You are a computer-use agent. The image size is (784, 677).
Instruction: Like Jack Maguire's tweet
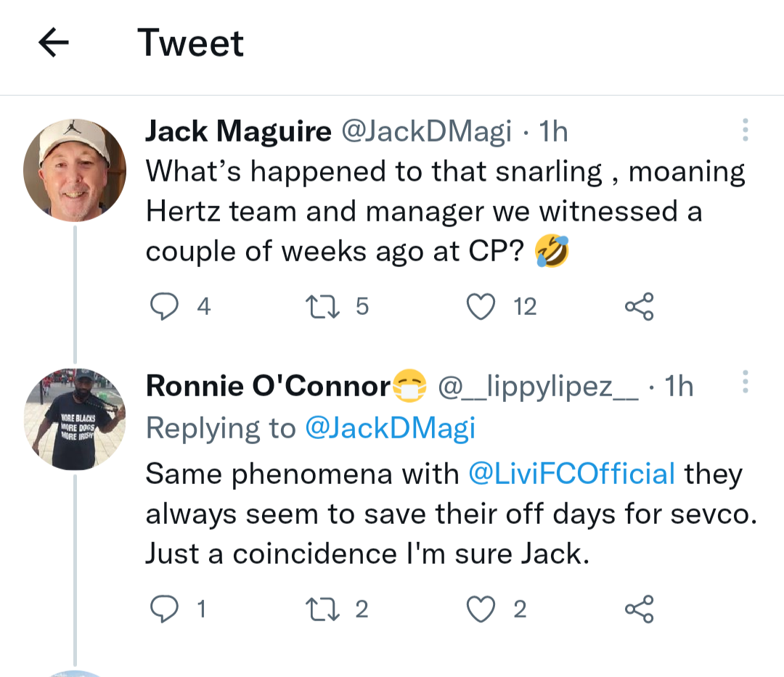[479, 307]
